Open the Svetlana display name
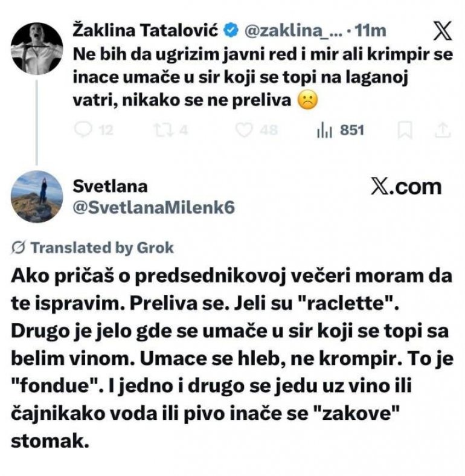Image resolution: width=465 pixels, height=476 pixels. point(110,186)
